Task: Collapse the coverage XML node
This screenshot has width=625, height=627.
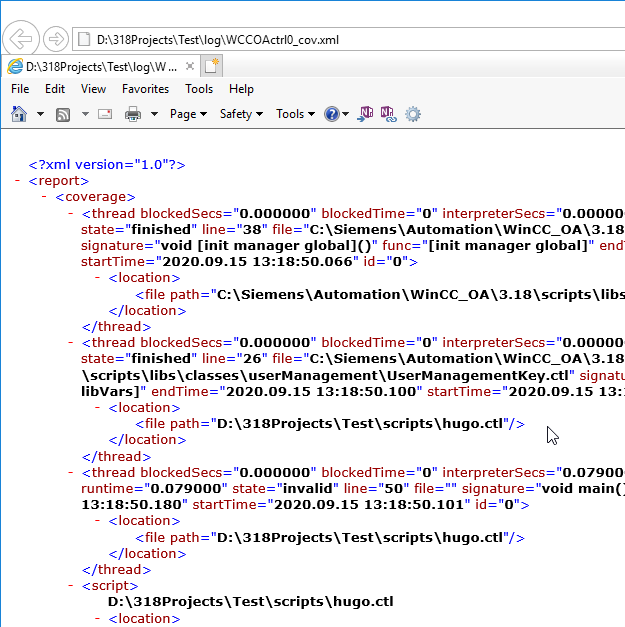Action: click(x=45, y=197)
